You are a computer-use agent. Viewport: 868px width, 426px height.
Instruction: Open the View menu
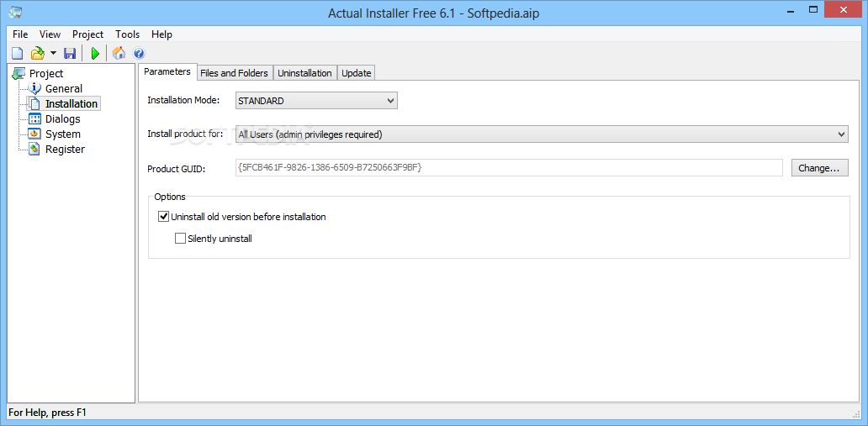[x=50, y=34]
